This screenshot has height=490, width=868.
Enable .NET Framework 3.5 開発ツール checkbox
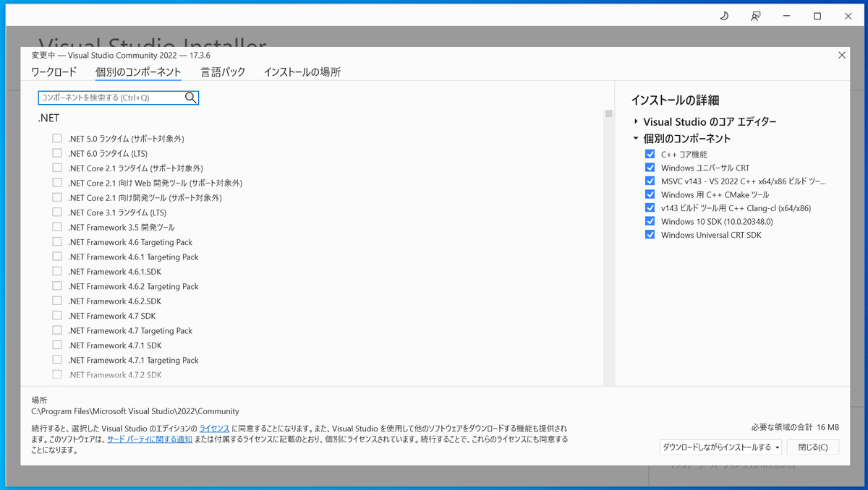(x=57, y=227)
